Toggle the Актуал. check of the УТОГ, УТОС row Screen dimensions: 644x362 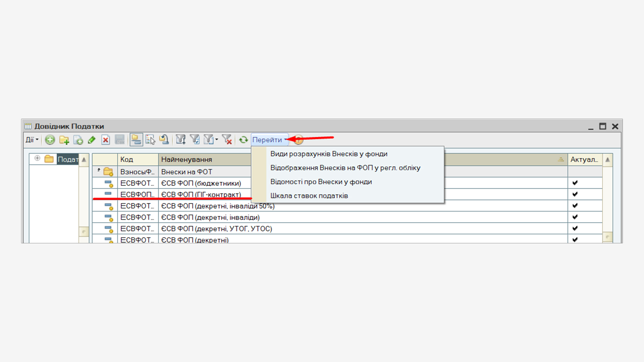(575, 228)
